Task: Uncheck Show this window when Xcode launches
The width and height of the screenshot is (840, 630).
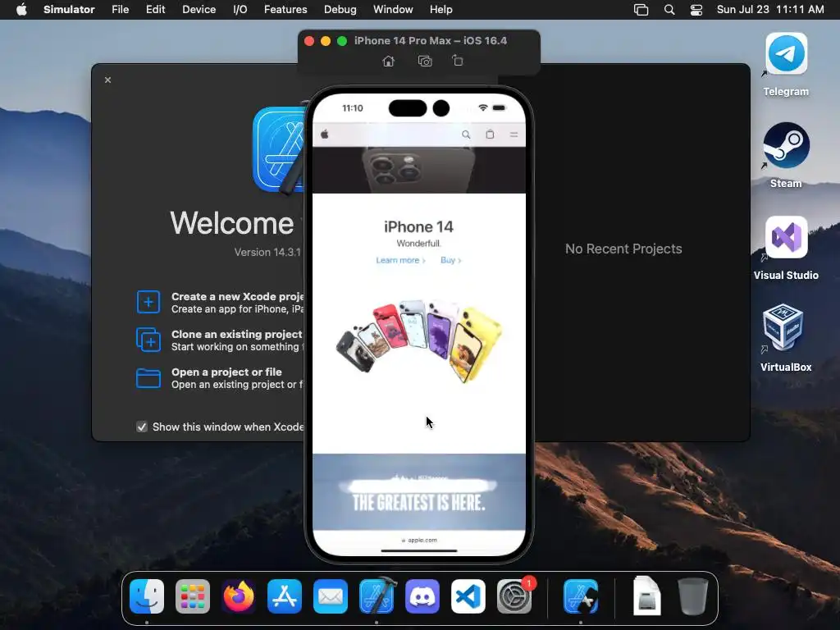Action: (142, 427)
